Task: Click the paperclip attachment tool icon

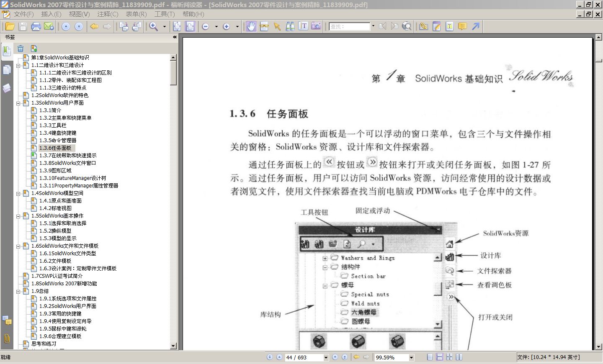Action: tap(423, 26)
